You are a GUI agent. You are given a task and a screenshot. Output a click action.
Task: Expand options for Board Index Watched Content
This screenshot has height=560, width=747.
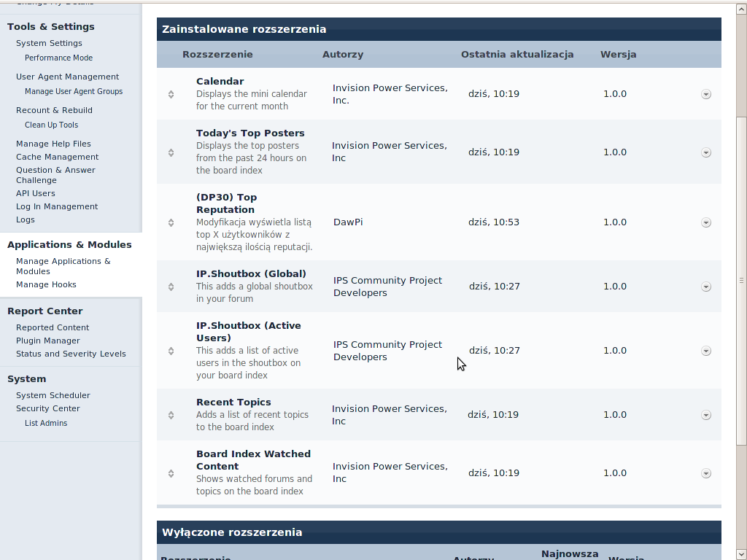705,473
